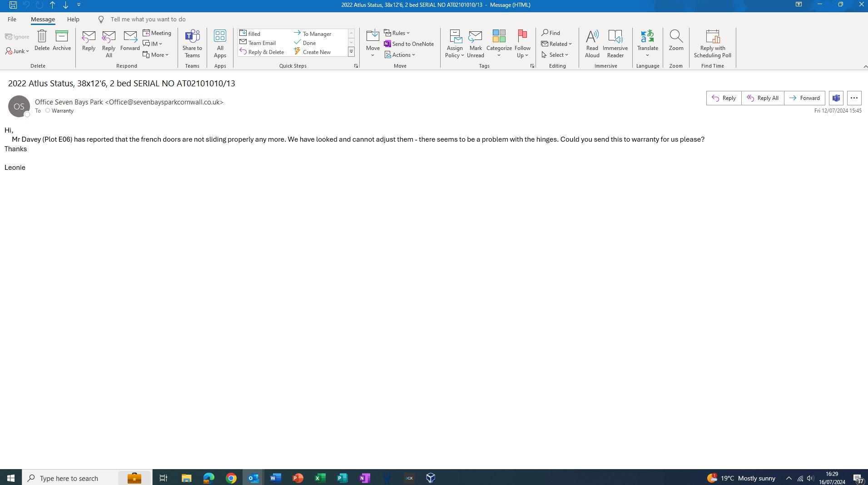Expand the Junk dropdown
Screen dimensions: 868x485
[18, 51]
